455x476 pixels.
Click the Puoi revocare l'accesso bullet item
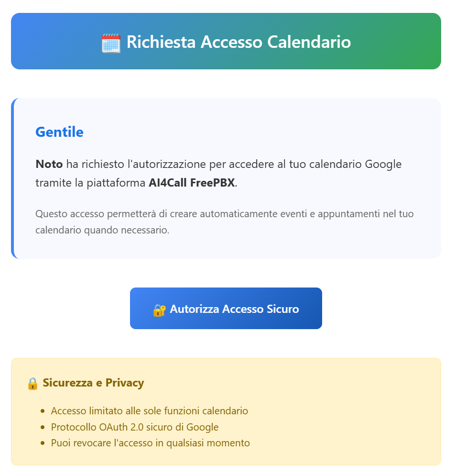(x=151, y=443)
